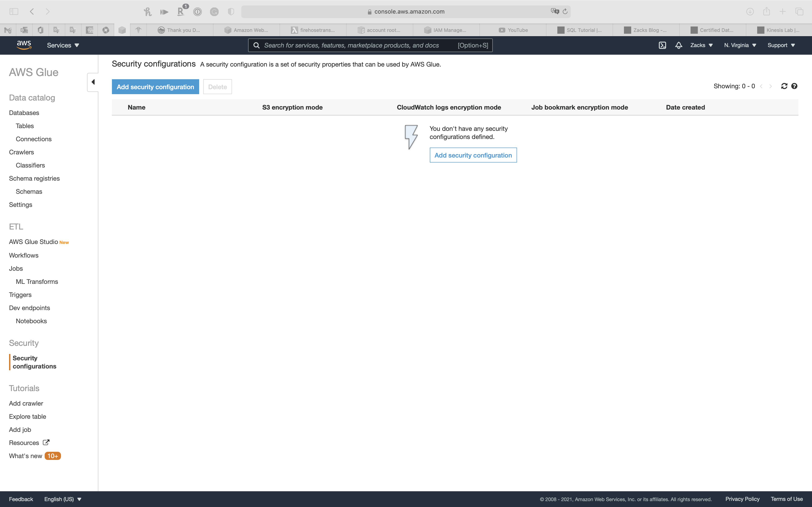
Task: Click the notifications bell icon
Action: pos(679,45)
